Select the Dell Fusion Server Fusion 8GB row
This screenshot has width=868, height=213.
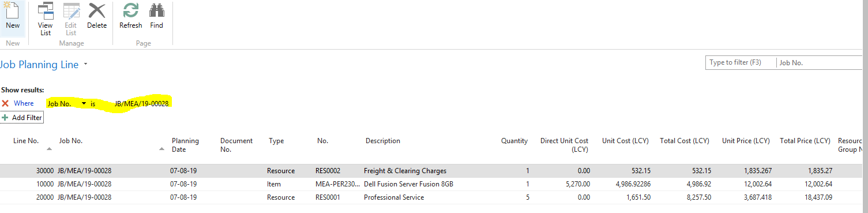pos(434,184)
